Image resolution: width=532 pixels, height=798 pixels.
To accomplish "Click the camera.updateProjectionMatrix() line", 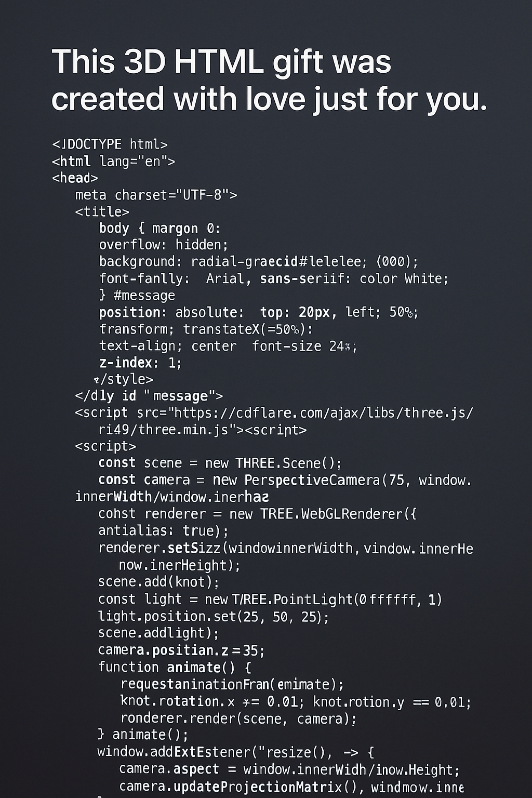I will (291, 787).
